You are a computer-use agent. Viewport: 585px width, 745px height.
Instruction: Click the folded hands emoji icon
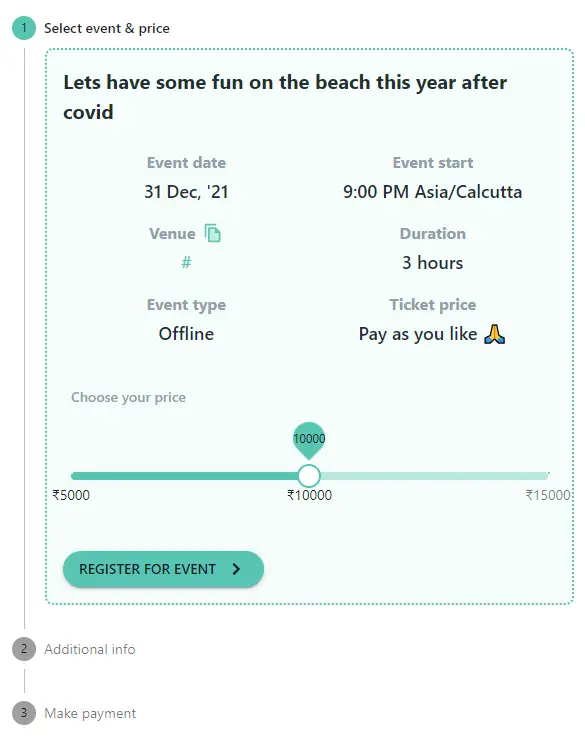(494, 334)
